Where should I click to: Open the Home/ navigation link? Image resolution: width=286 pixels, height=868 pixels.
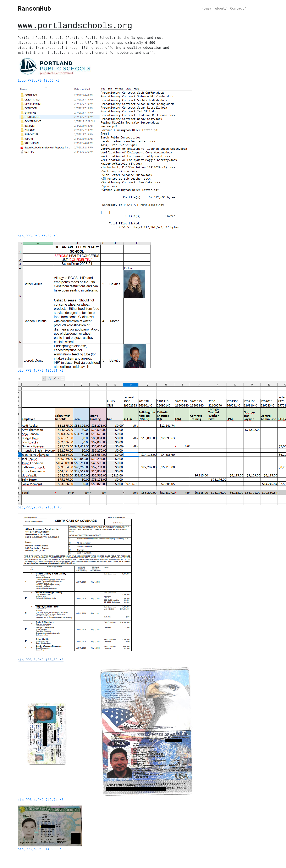point(206,9)
